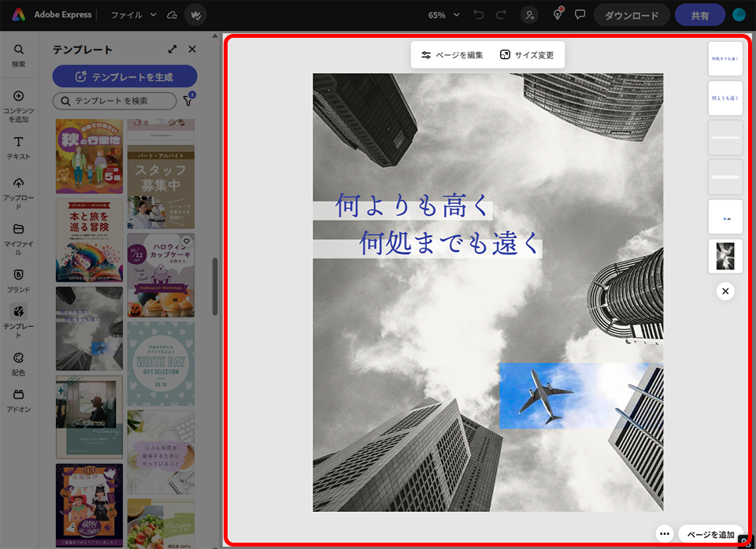Click the ページを編集 button
The height and width of the screenshot is (549, 756).
point(452,55)
